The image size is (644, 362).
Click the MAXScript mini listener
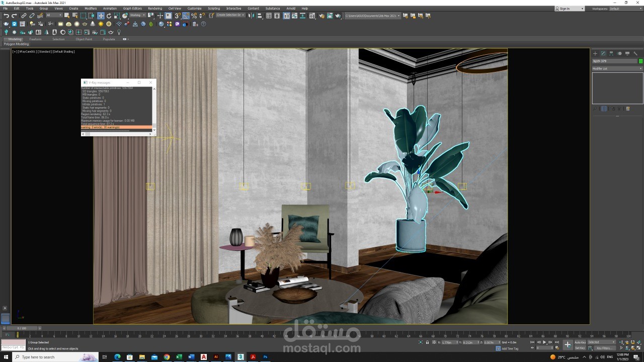click(13, 347)
